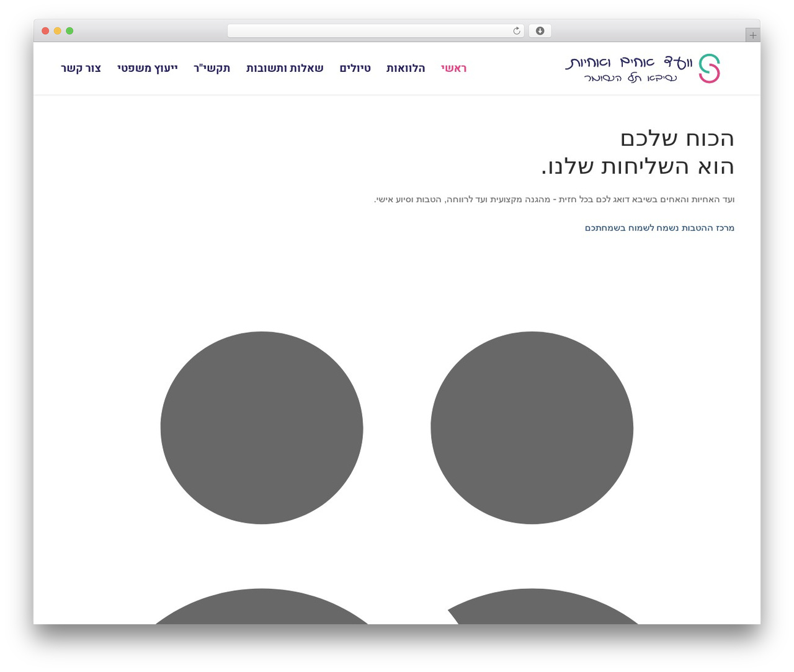The width and height of the screenshot is (794, 672).
Task: Maximize the window with the green button
Action: coord(69,31)
